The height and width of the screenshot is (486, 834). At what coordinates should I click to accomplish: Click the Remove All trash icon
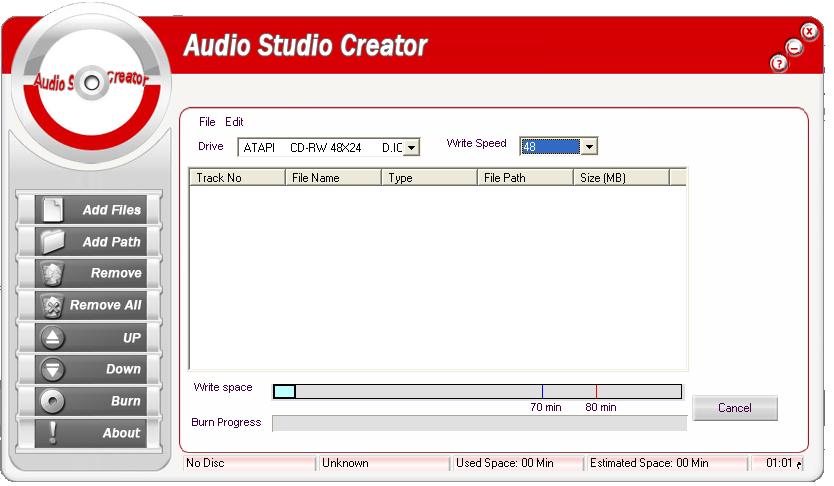53,305
